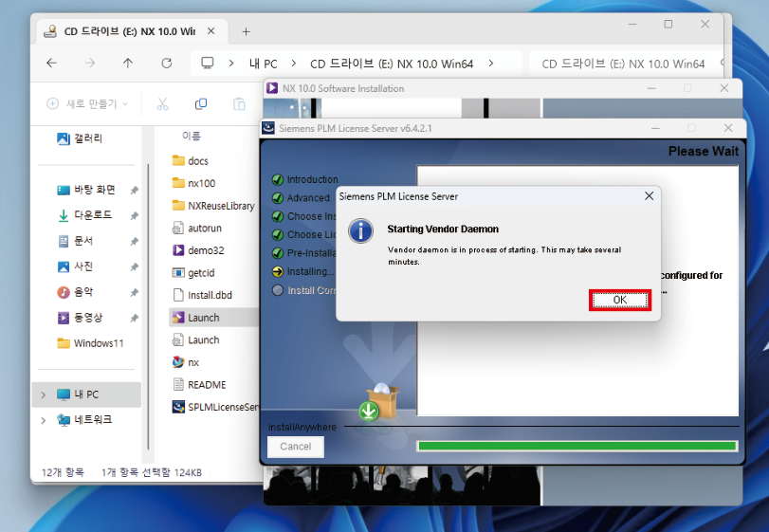Go up one folder level
This screenshot has width=769, height=532.
pyautogui.click(x=128, y=63)
